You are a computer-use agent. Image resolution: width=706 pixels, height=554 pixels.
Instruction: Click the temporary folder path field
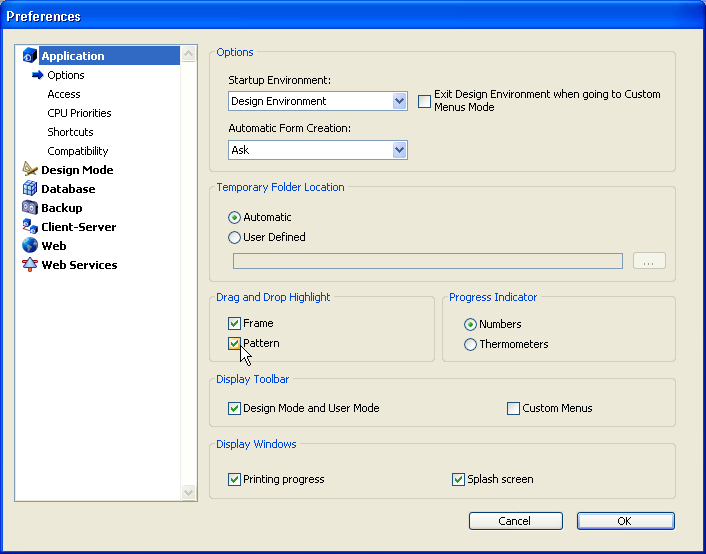pyautogui.click(x=427, y=261)
